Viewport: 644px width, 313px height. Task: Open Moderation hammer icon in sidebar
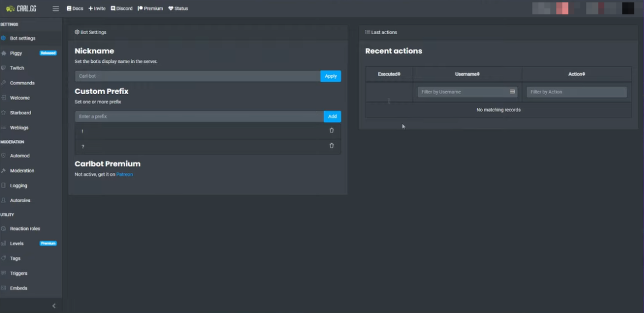point(4,171)
